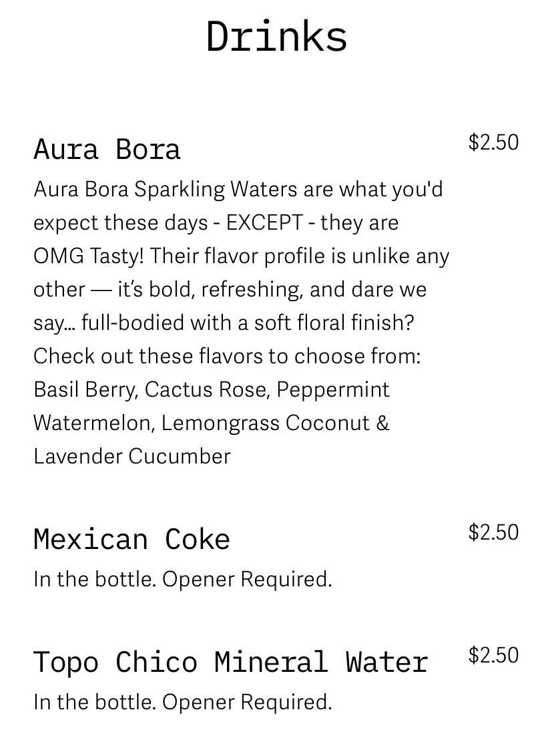Screen dimensions: 540x756
Task: Click the "full-bodied" text
Action: click(132, 323)
